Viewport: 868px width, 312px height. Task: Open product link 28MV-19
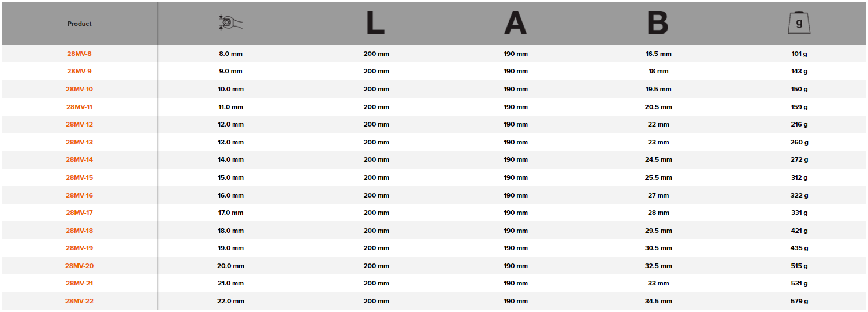click(80, 248)
